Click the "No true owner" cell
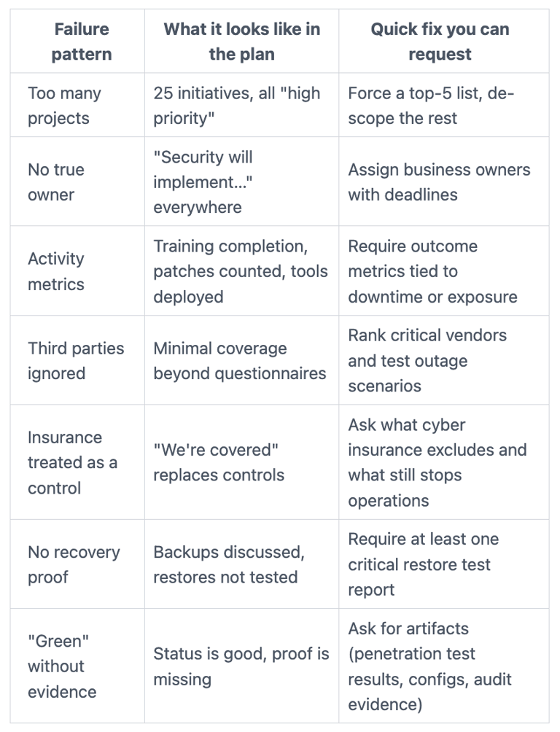The width and height of the screenshot is (560, 732). coord(56,182)
